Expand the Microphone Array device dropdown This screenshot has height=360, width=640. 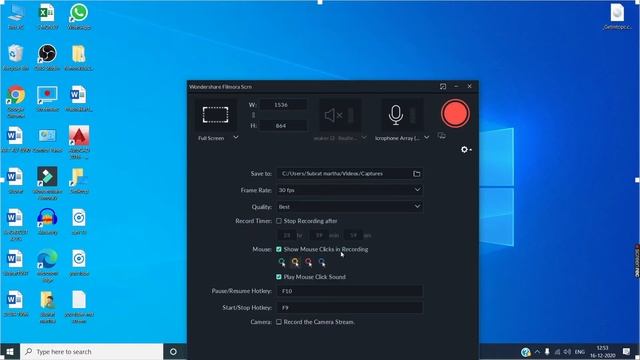click(427, 138)
